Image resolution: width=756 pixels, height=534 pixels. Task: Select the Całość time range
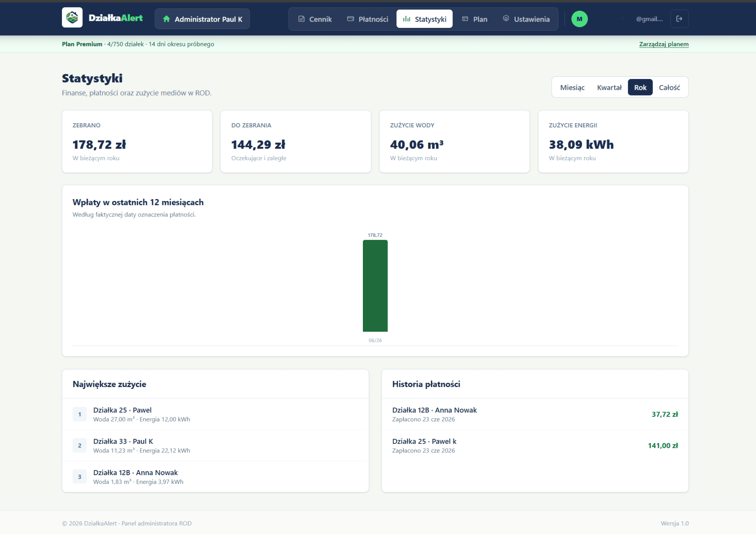point(669,87)
